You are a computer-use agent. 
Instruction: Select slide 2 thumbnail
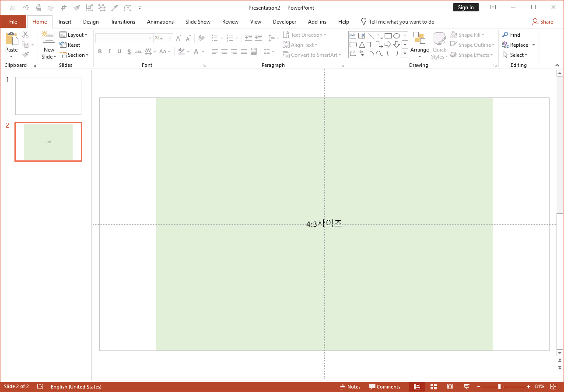tap(48, 142)
